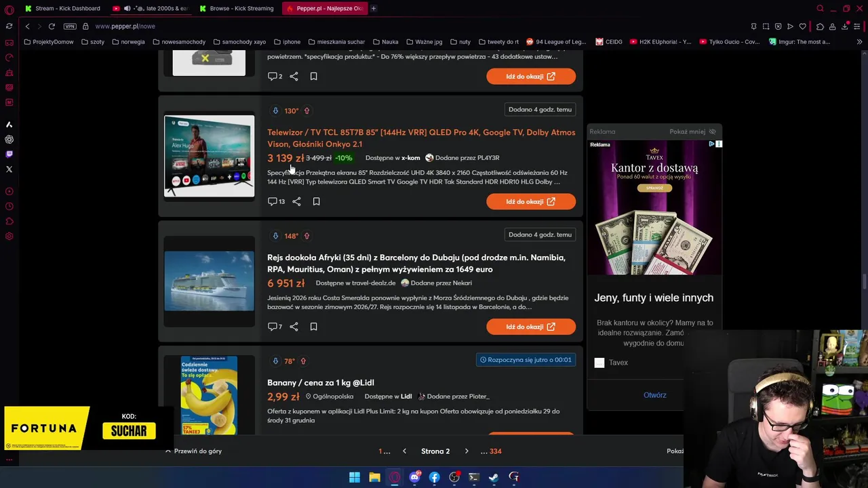Open the downloads icon

(x=845, y=26)
